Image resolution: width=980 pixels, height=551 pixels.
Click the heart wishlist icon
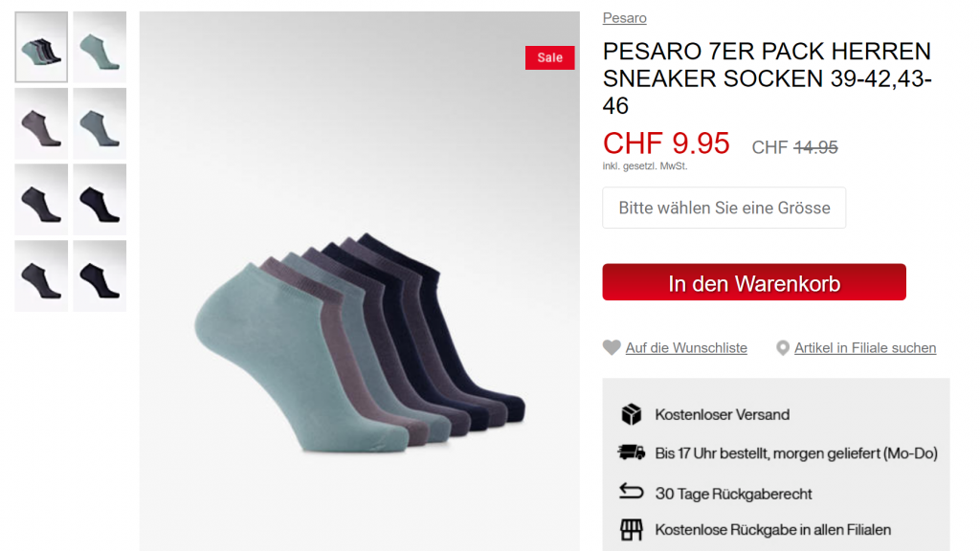click(x=612, y=347)
